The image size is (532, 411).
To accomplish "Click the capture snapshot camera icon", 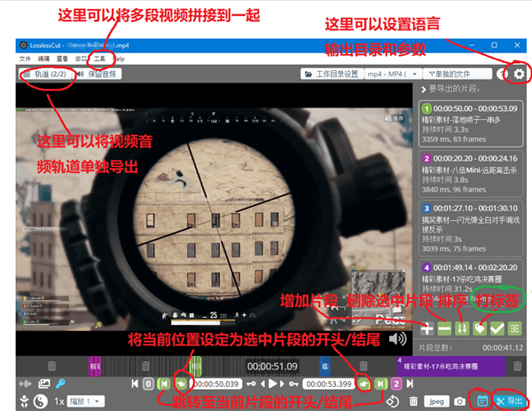I will tap(460, 400).
